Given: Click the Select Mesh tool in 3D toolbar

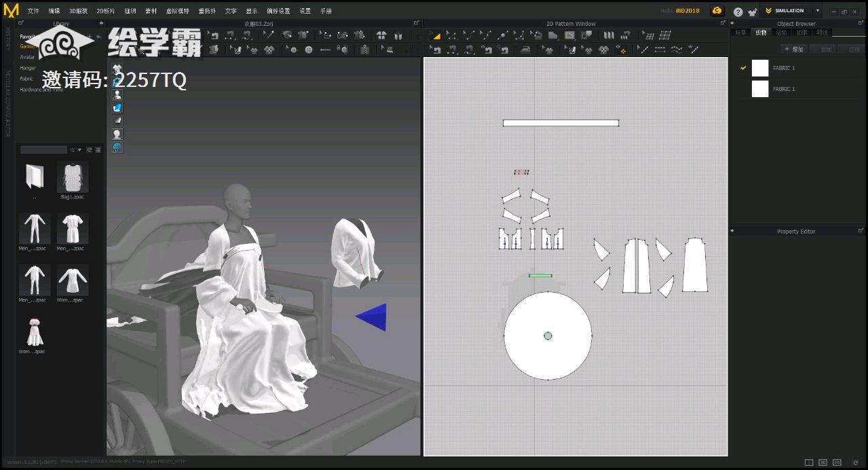Looking at the screenshot, I should 326,35.
